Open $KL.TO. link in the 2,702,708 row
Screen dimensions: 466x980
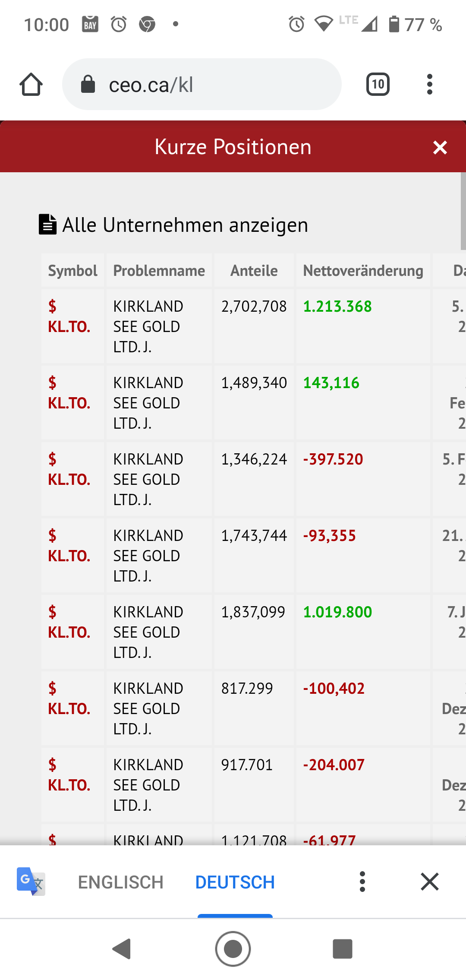pos(69,317)
